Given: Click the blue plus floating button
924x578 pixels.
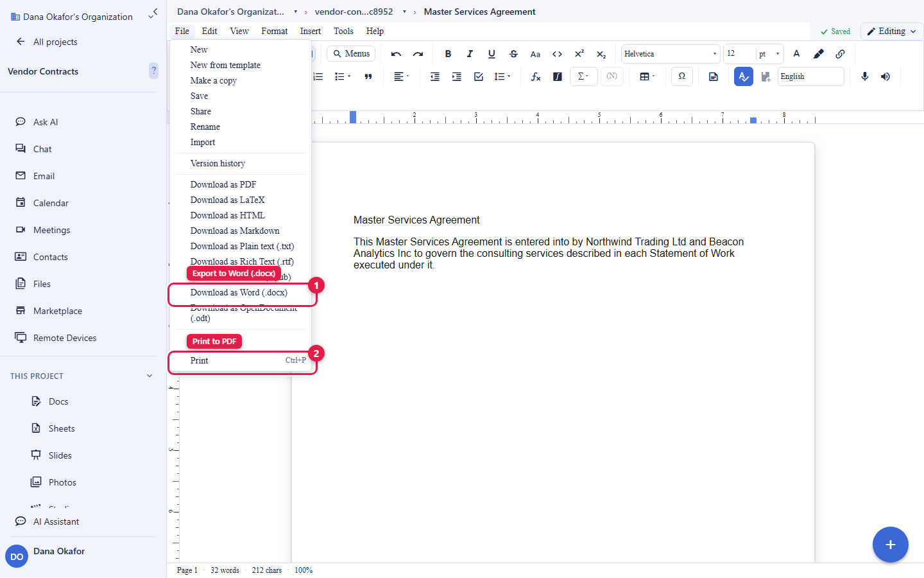Looking at the screenshot, I should (891, 545).
